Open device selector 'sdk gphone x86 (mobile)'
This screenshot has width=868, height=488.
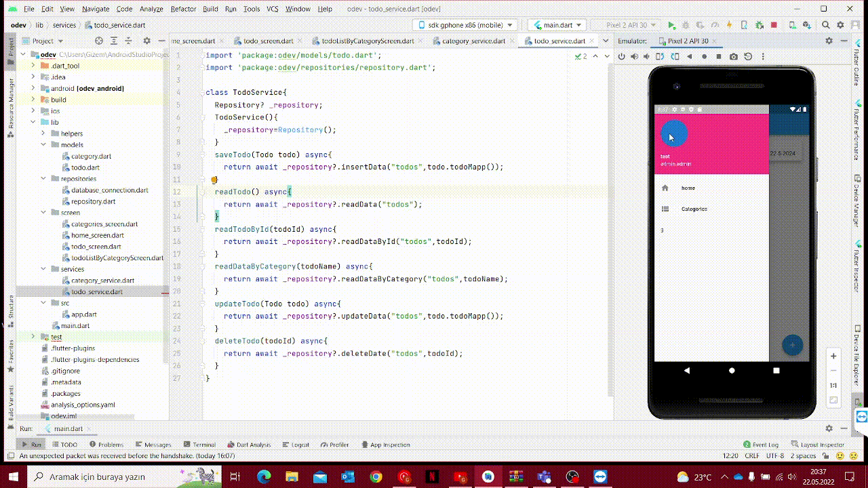point(467,25)
